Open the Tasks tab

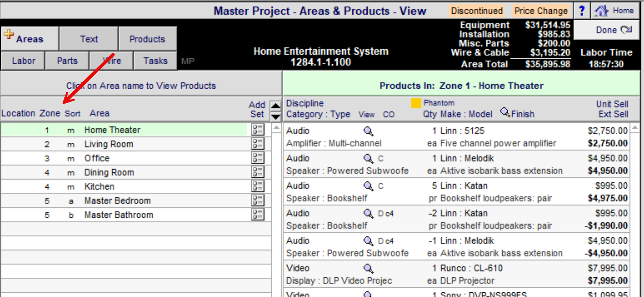(x=155, y=61)
